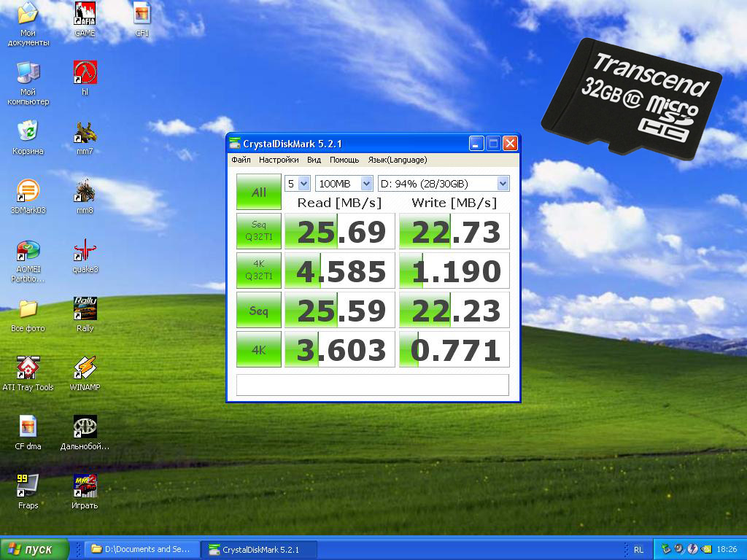
Task: Click the 0.771 4K write result
Action: [x=454, y=349]
